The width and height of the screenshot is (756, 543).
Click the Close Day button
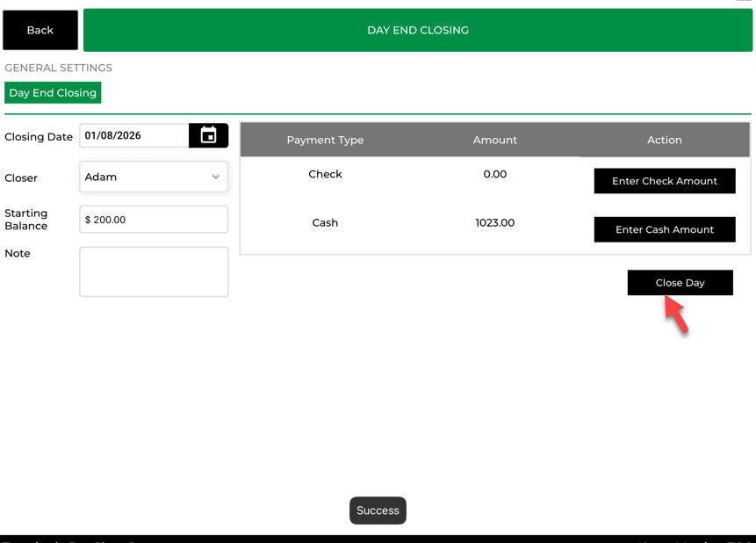680,283
